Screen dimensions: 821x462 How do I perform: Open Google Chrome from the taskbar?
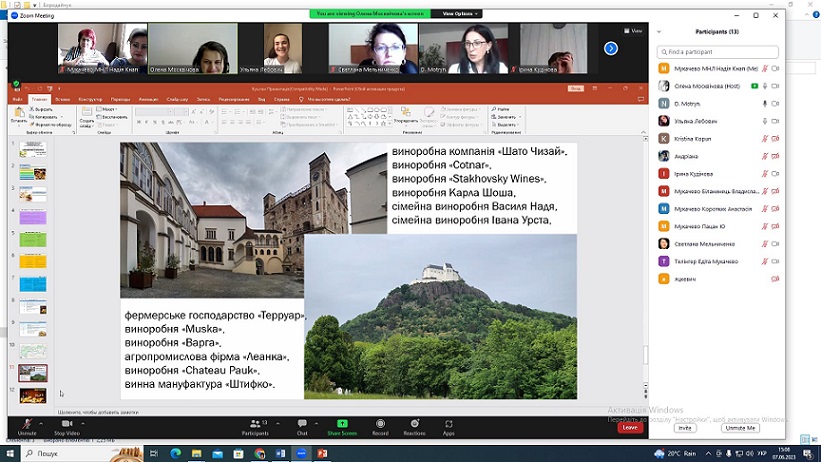[260, 453]
